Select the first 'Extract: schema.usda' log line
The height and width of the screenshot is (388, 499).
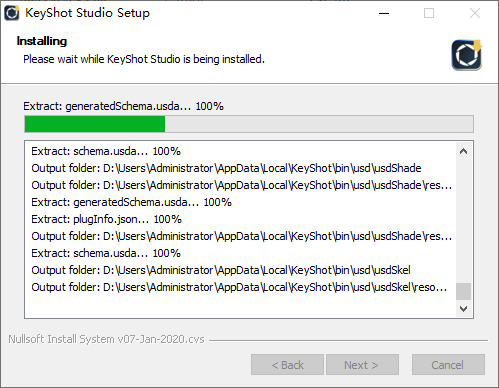click(x=106, y=151)
